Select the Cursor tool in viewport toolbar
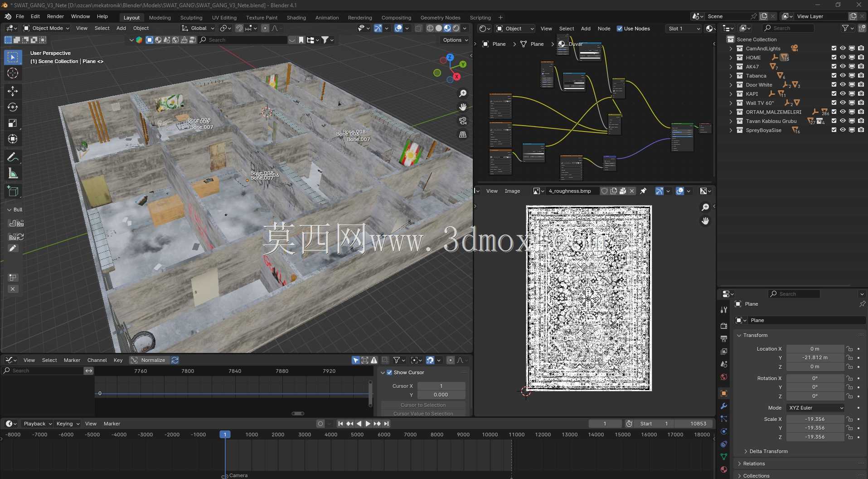This screenshot has height=479, width=868. 13,73
